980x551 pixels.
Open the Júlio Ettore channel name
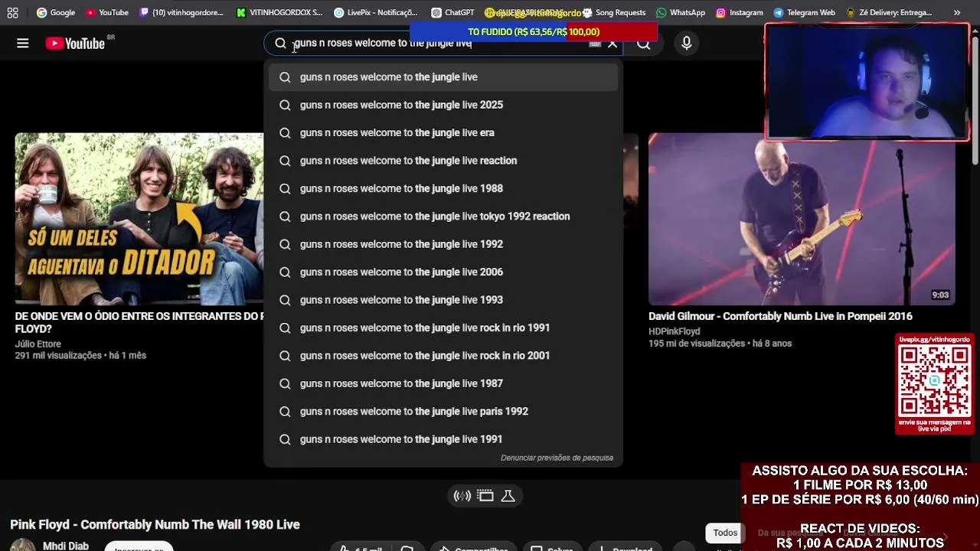click(x=38, y=344)
